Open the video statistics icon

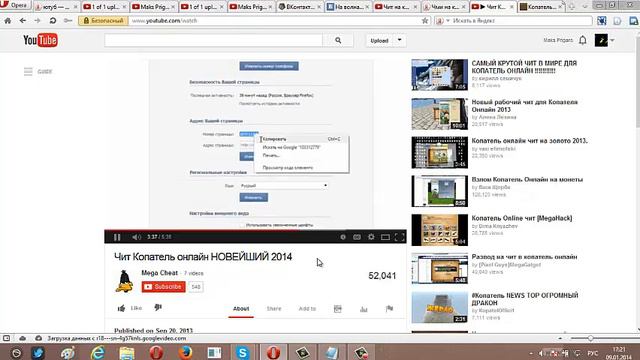(363, 309)
